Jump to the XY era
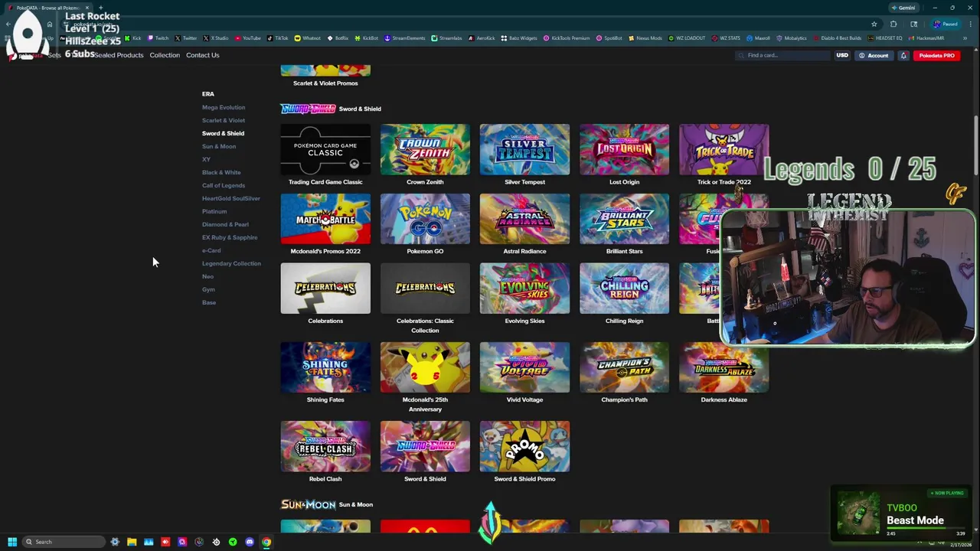Screen dimensions: 980x551 coord(206,159)
